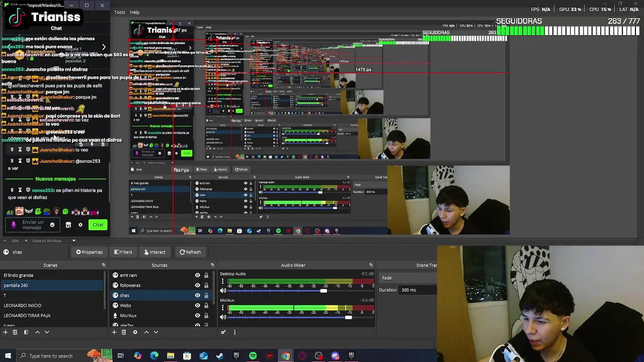644x362 pixels.
Task: Pop out the Audio Mixer dock
Action: (x=371, y=265)
